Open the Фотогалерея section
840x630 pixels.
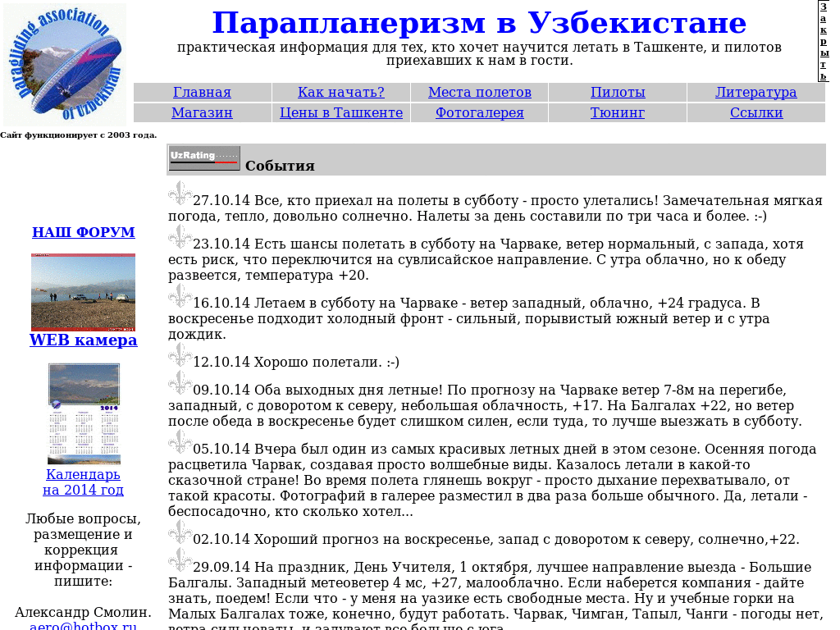(x=479, y=112)
